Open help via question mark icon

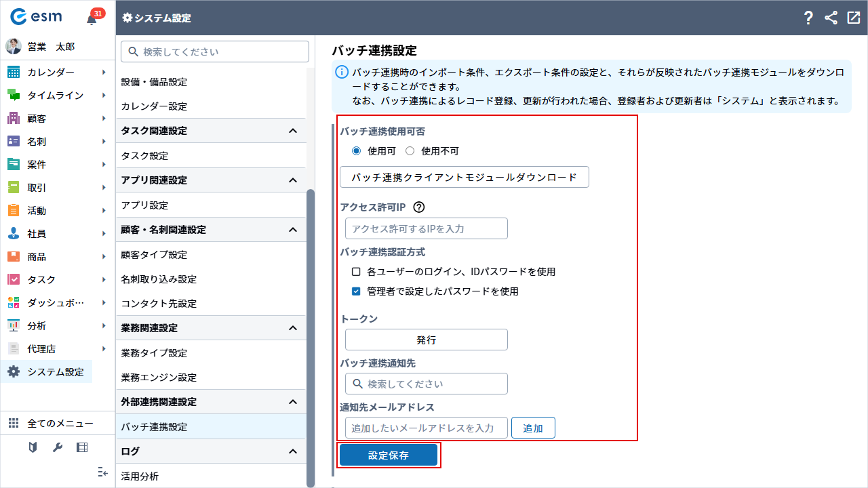point(808,18)
